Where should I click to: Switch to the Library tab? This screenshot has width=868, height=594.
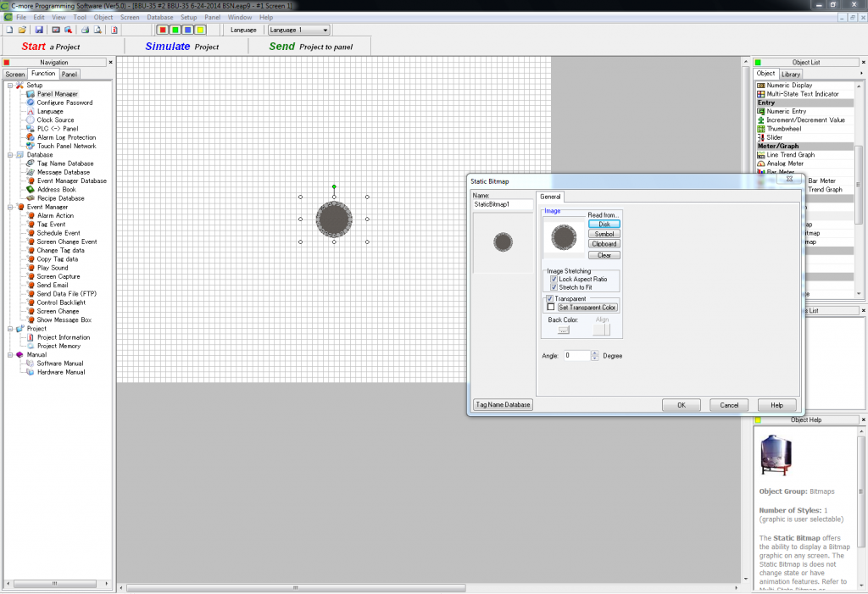(790, 73)
